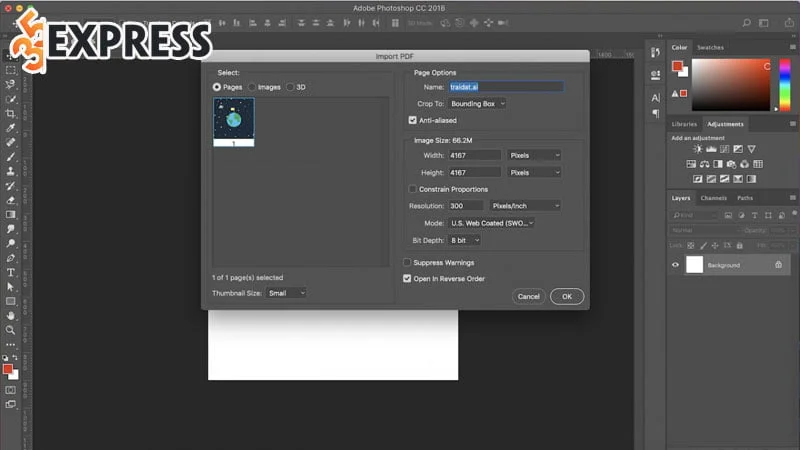
Task: Open the Edit Toolbar three-dots button
Action: point(10,344)
